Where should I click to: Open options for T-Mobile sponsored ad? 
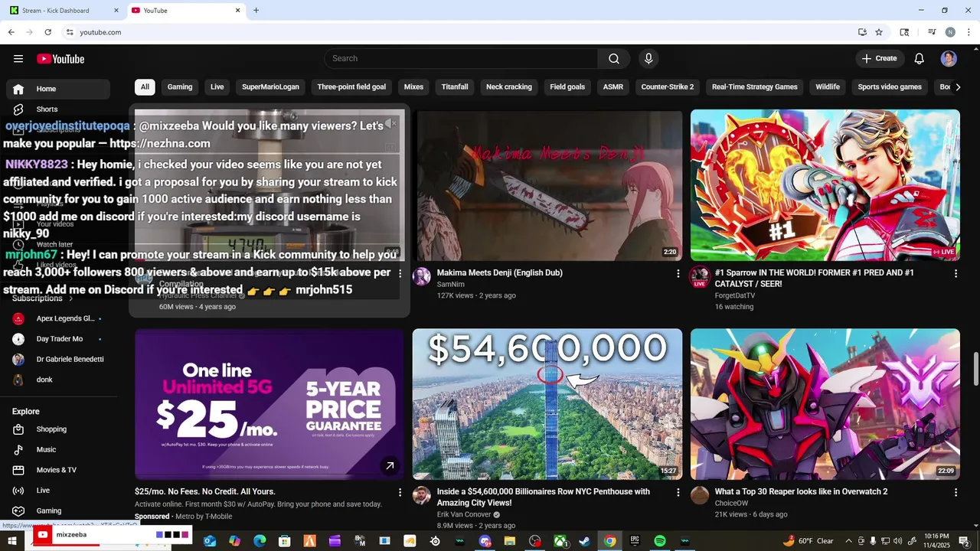(x=400, y=492)
